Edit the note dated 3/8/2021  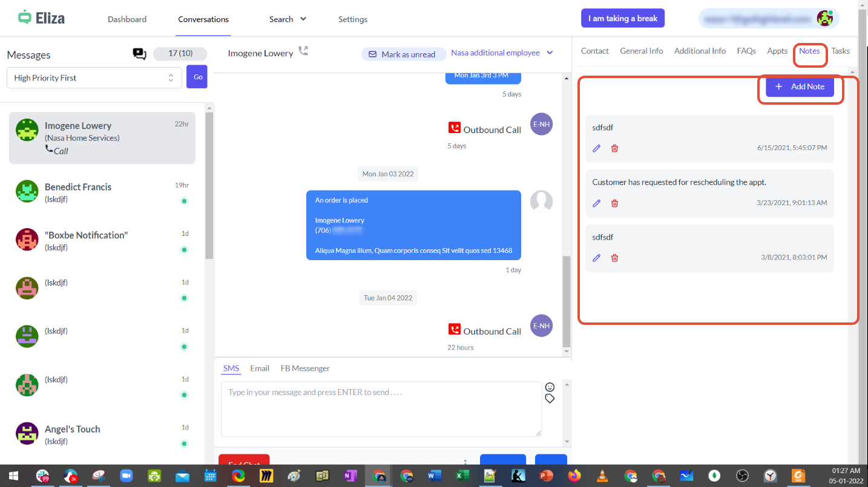coord(597,258)
